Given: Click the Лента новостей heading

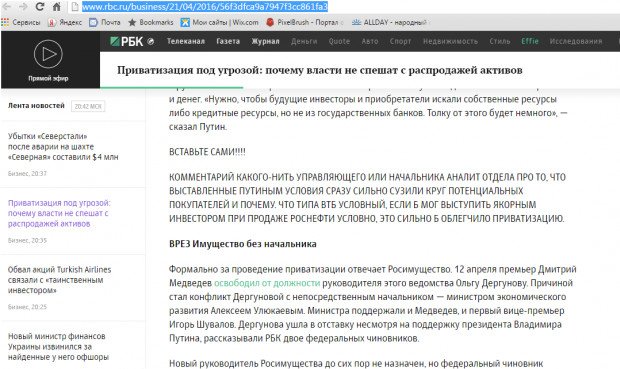Looking at the screenshot, I should (36, 106).
